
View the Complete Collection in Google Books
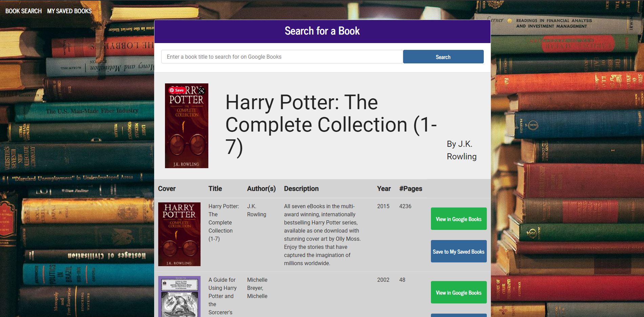(458, 219)
